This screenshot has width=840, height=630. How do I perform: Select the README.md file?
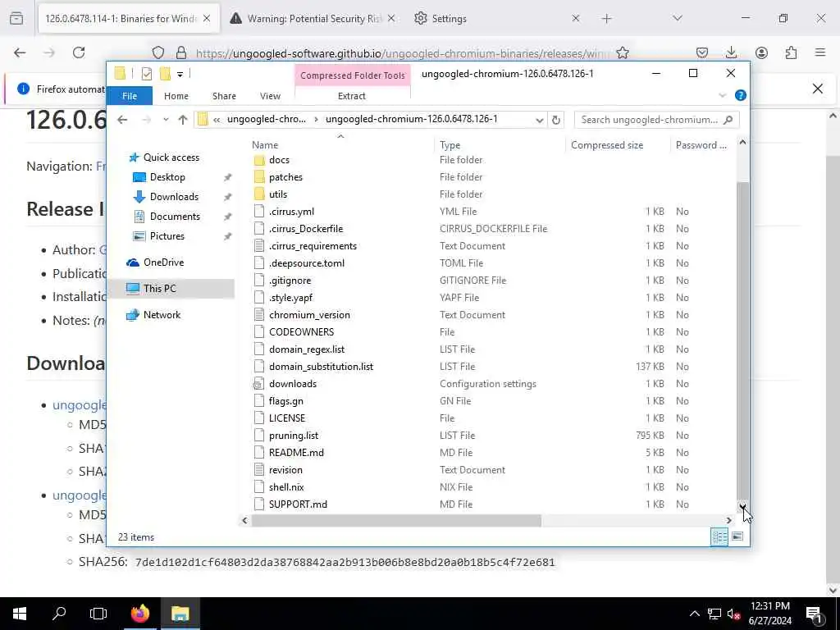click(x=296, y=453)
